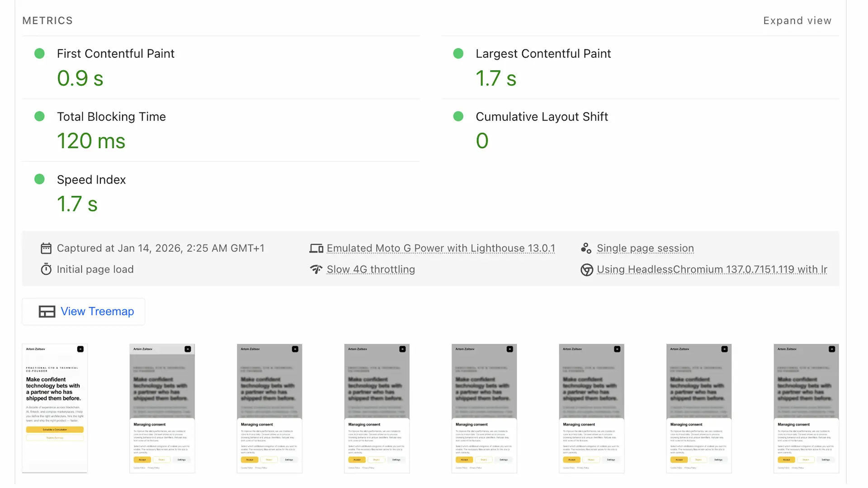Click the calendar icon next to capture date
The height and width of the screenshot is (488, 868).
(x=46, y=248)
